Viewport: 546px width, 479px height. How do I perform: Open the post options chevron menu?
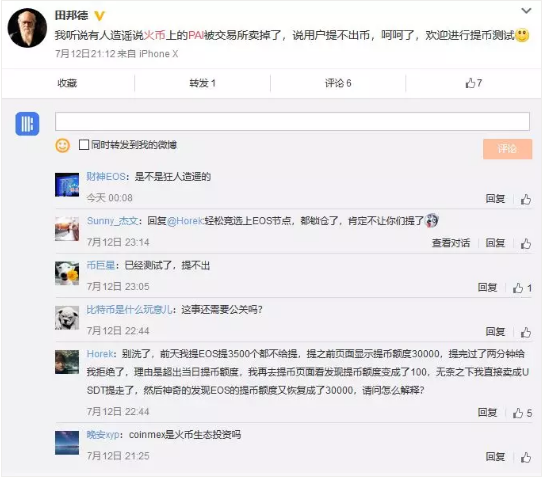(526, 11)
